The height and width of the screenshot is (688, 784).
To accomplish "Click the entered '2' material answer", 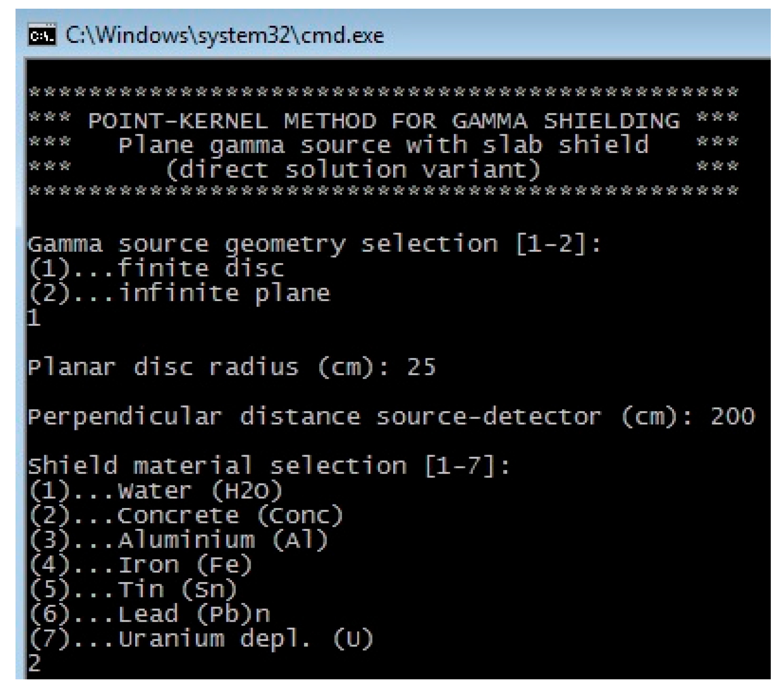I will (x=34, y=663).
